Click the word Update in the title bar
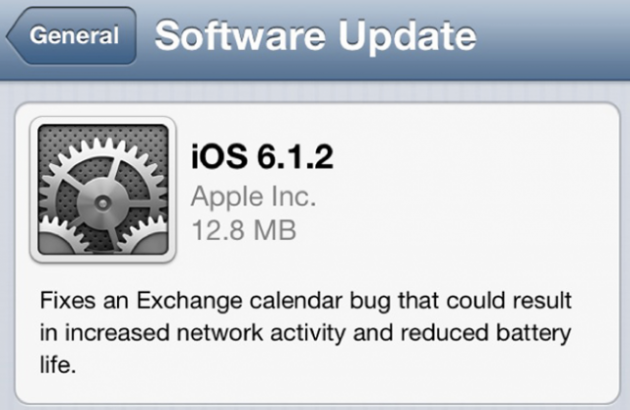630x410 pixels. (407, 37)
